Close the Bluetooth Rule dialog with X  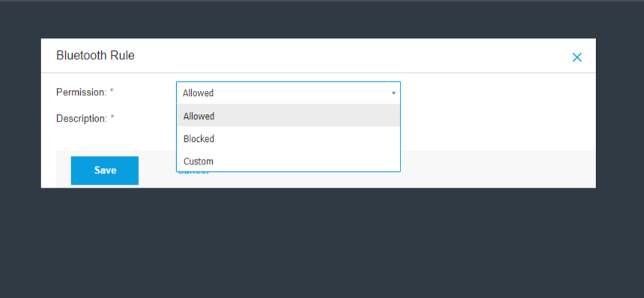point(577,58)
